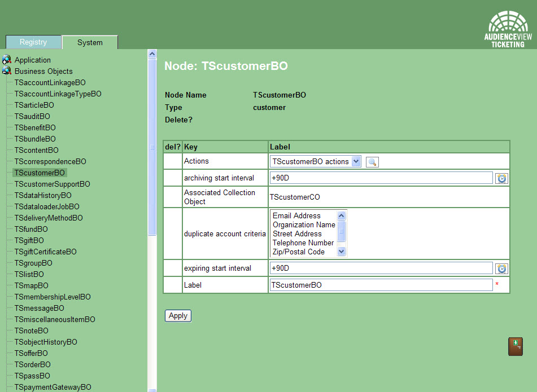537x392 pixels.
Task: Select Zip/Postal Code in criteria list
Action: tap(299, 252)
